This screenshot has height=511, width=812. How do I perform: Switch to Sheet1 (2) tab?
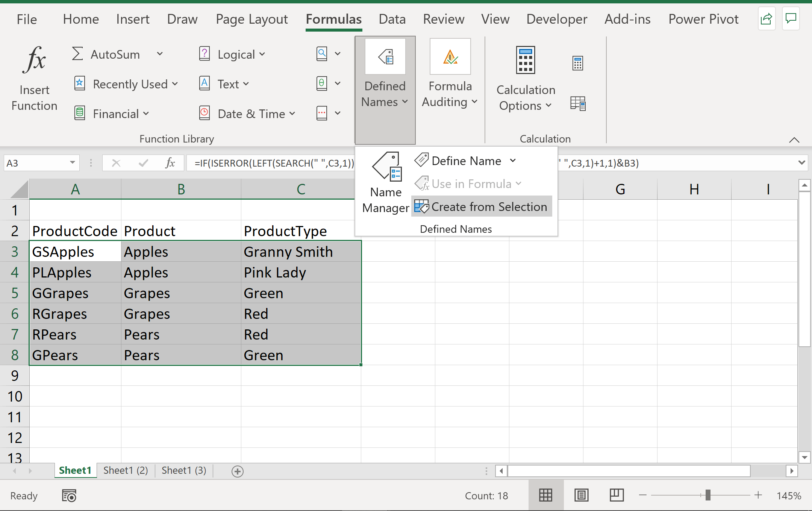pos(126,470)
